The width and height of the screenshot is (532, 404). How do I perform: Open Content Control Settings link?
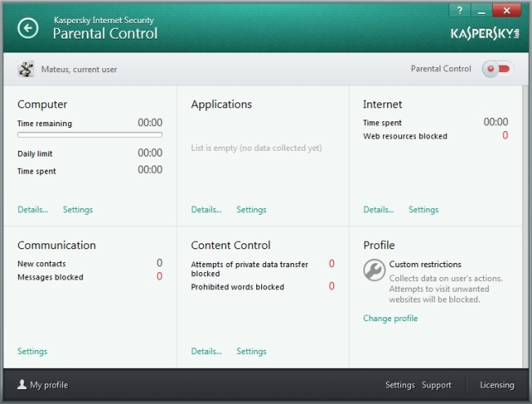pos(251,352)
